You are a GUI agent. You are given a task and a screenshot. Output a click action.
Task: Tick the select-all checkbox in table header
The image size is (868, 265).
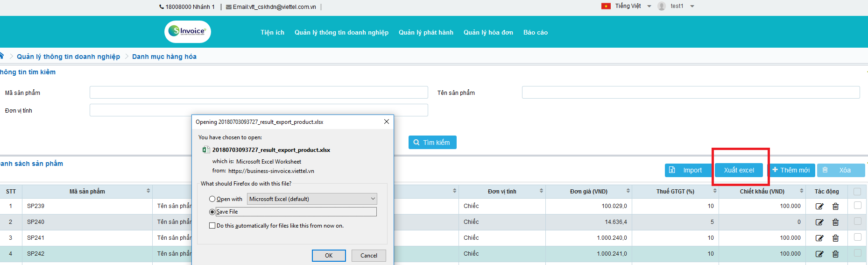(857, 191)
